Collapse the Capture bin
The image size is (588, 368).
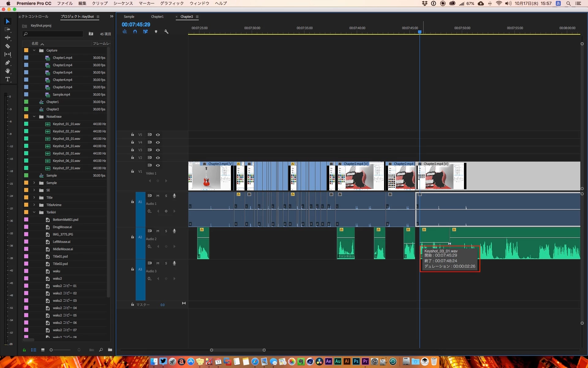tap(34, 50)
